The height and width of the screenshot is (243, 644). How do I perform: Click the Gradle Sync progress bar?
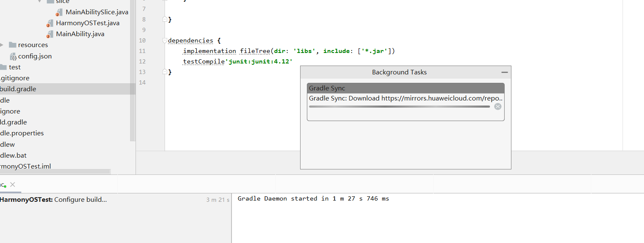pyautogui.click(x=399, y=107)
